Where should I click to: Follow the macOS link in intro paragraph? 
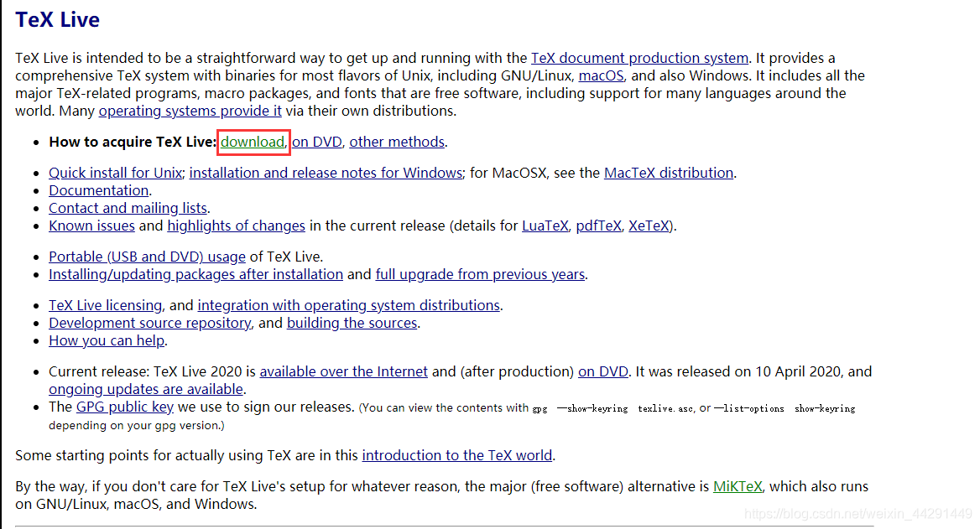[x=601, y=75]
